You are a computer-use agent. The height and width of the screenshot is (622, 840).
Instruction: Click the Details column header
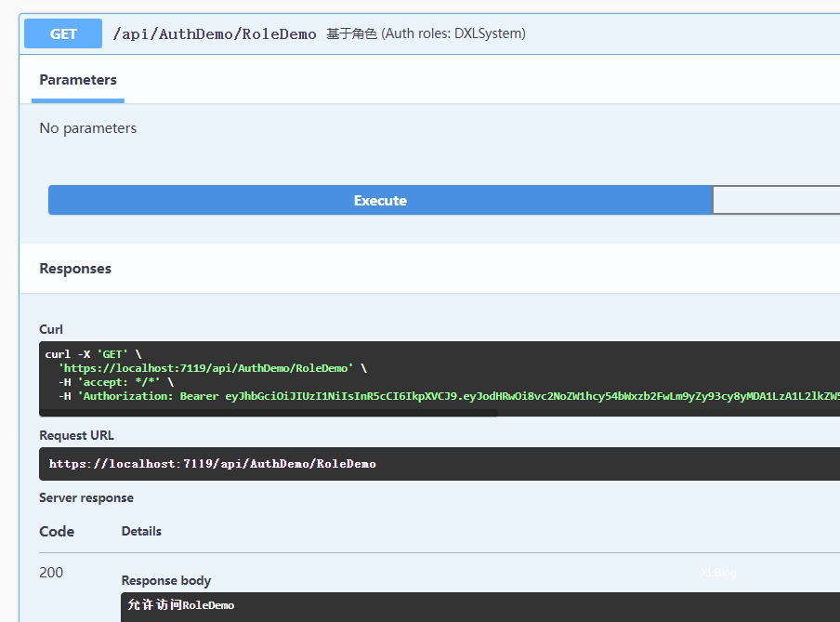point(141,531)
